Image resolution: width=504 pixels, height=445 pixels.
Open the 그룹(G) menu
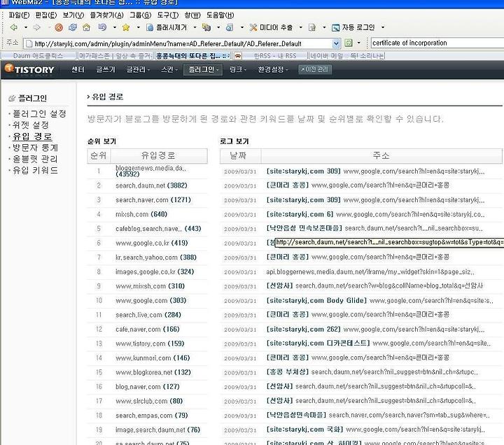[x=141, y=15]
